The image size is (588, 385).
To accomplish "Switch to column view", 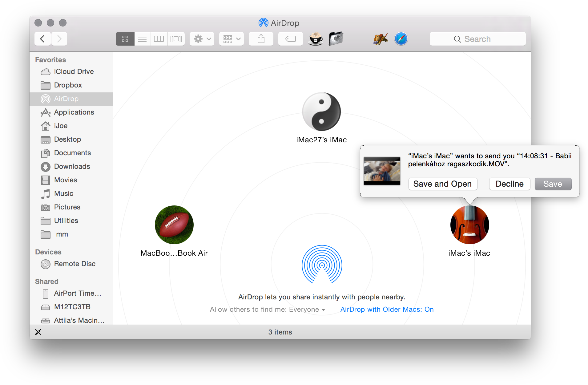I will (x=159, y=39).
